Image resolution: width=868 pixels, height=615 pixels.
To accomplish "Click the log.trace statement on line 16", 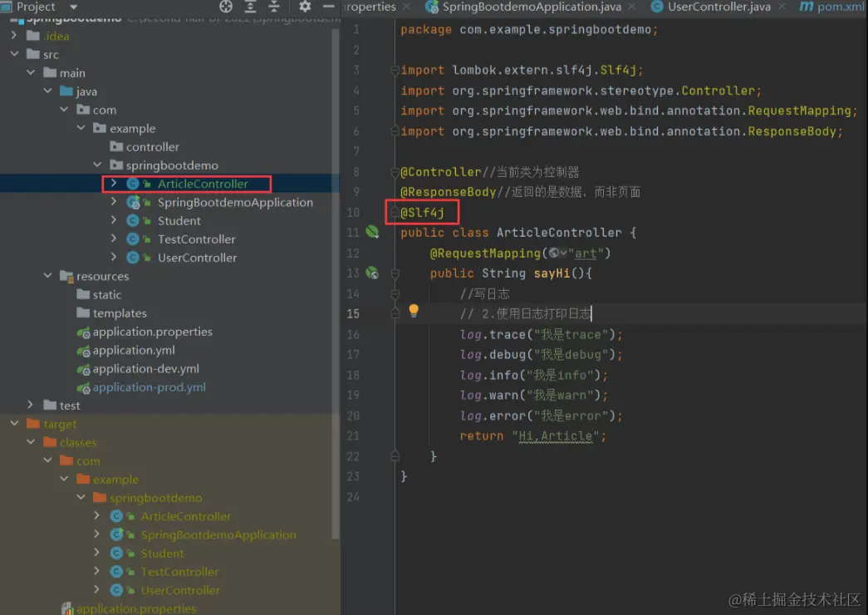I will (541, 335).
